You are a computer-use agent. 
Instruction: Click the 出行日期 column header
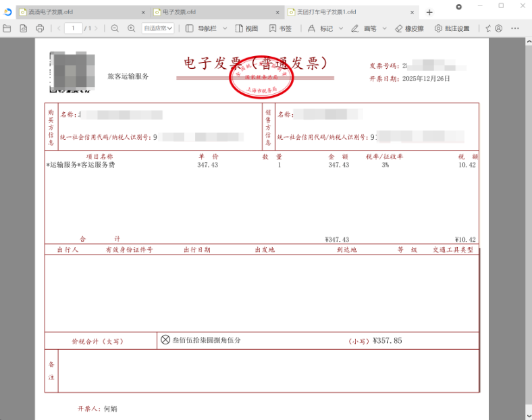coord(197,250)
